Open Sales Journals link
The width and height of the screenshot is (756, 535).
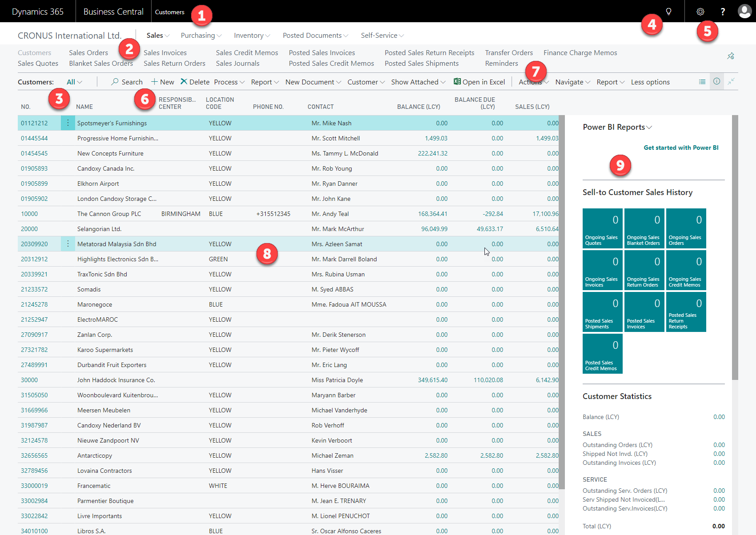pos(237,64)
